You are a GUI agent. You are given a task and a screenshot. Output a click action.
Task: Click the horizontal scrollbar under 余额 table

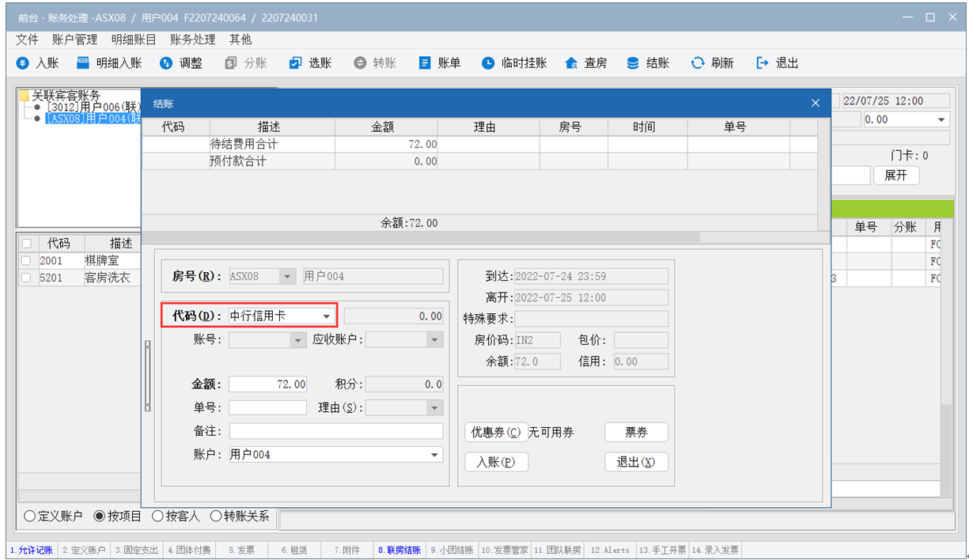click(x=419, y=237)
